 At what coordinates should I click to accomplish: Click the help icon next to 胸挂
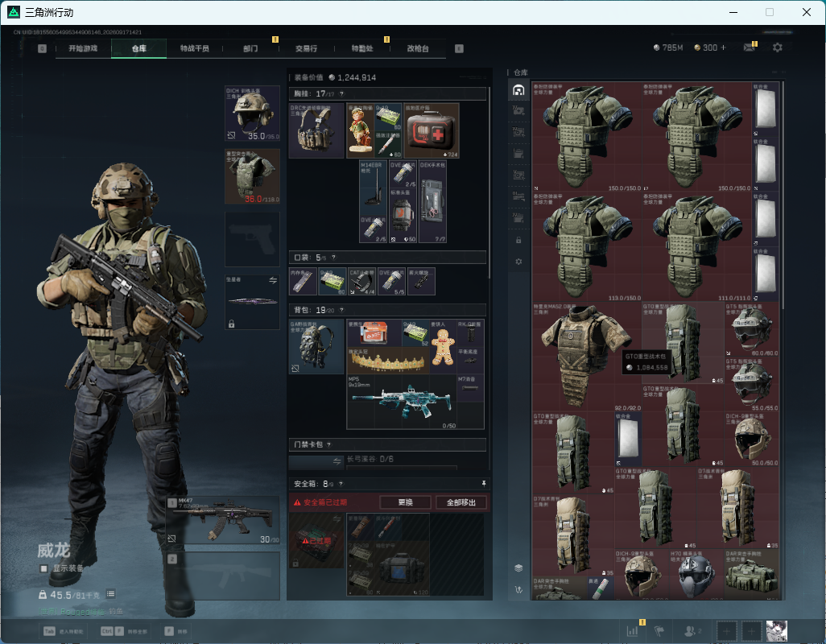click(x=341, y=93)
